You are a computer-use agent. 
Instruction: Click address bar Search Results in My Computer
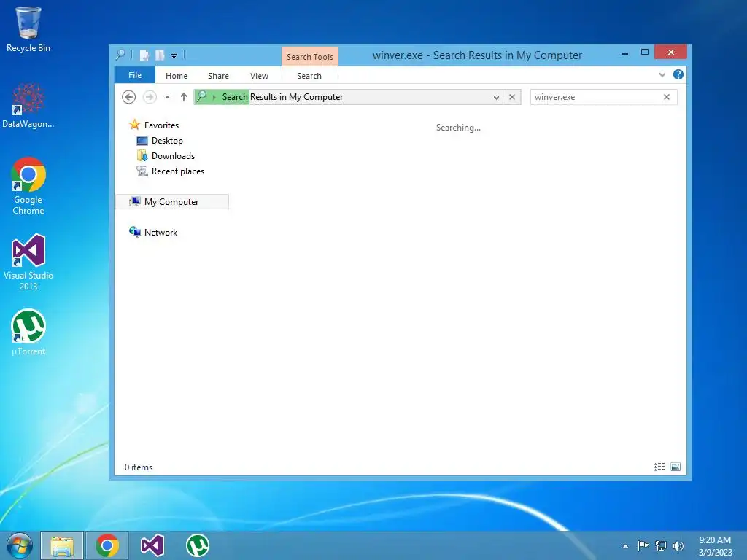282,97
